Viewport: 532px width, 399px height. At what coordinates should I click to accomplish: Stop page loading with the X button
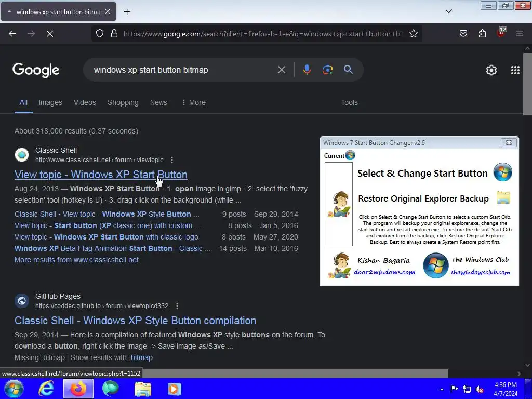[x=50, y=34]
